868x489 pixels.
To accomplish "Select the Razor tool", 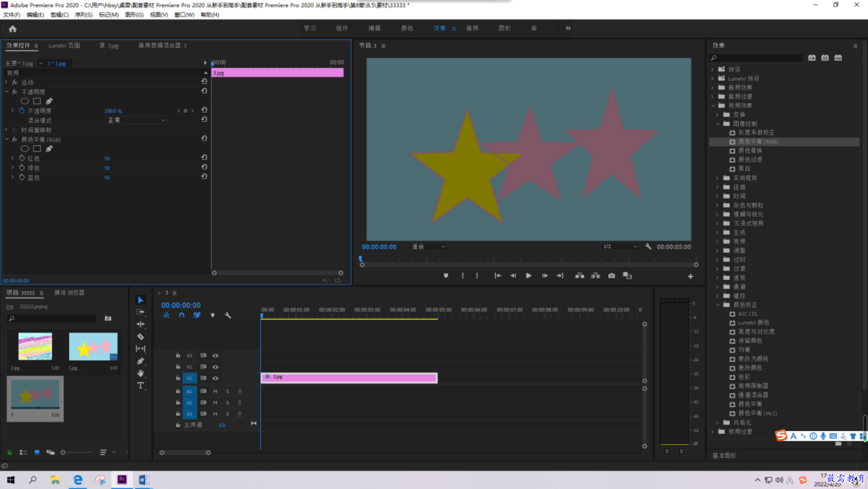I will click(x=140, y=337).
